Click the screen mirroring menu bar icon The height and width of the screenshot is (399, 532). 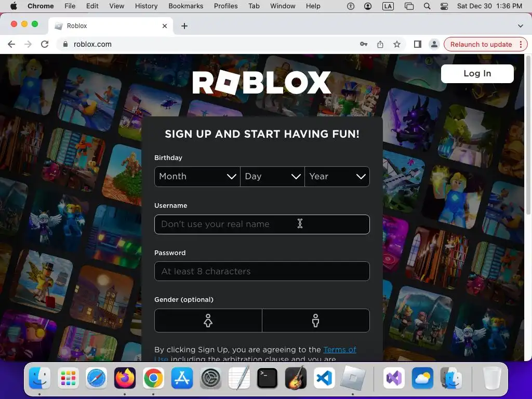click(409, 6)
